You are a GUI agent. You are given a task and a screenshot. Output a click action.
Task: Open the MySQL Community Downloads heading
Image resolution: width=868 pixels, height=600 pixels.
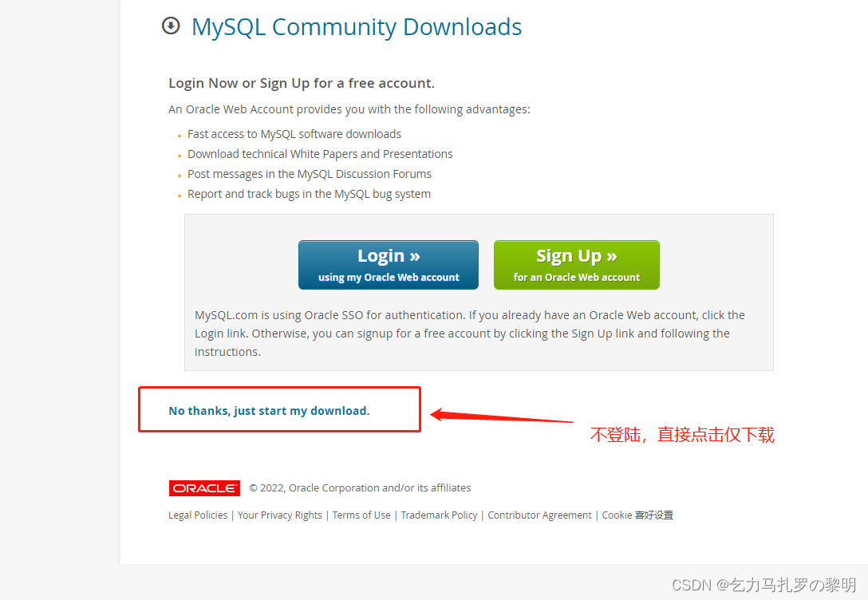356,27
